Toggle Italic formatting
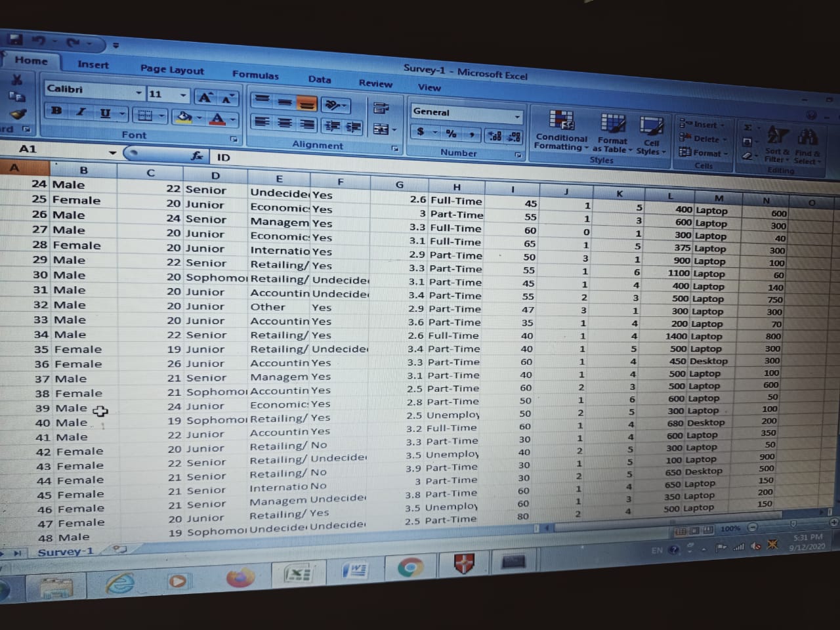Image resolution: width=840 pixels, height=630 pixels. (81, 112)
